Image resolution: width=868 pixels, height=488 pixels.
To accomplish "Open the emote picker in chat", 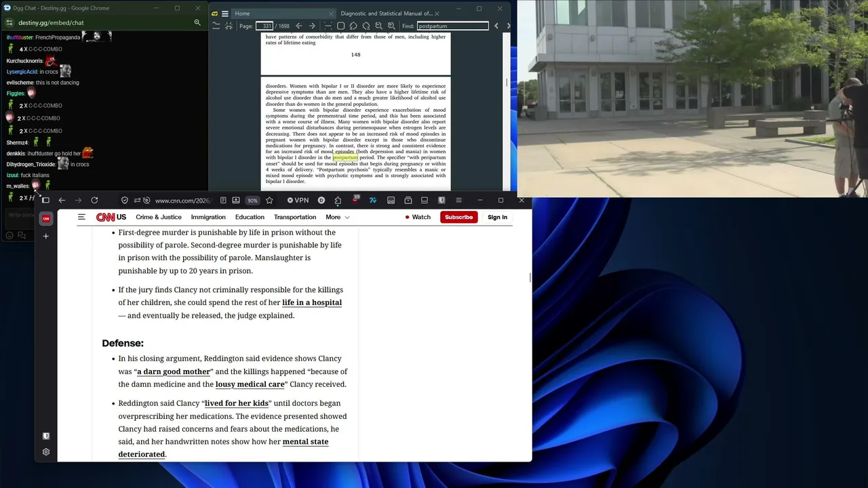I will tap(9, 236).
